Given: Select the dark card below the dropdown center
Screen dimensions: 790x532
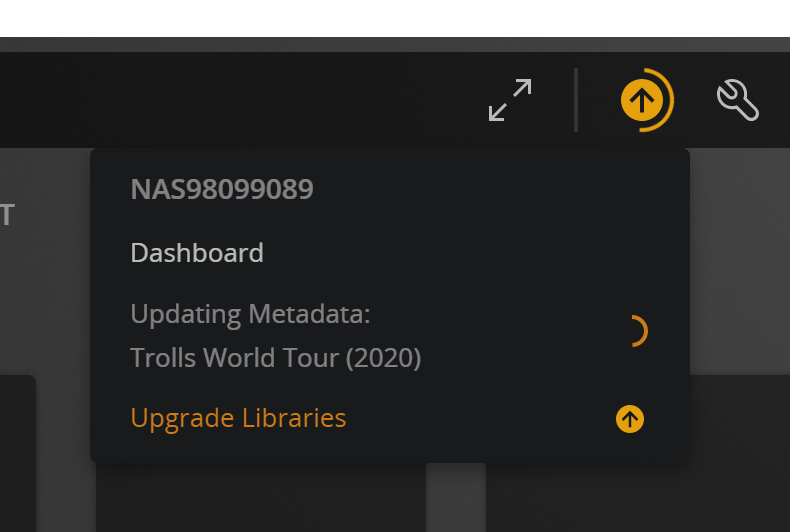Looking at the screenshot, I should tap(260, 498).
